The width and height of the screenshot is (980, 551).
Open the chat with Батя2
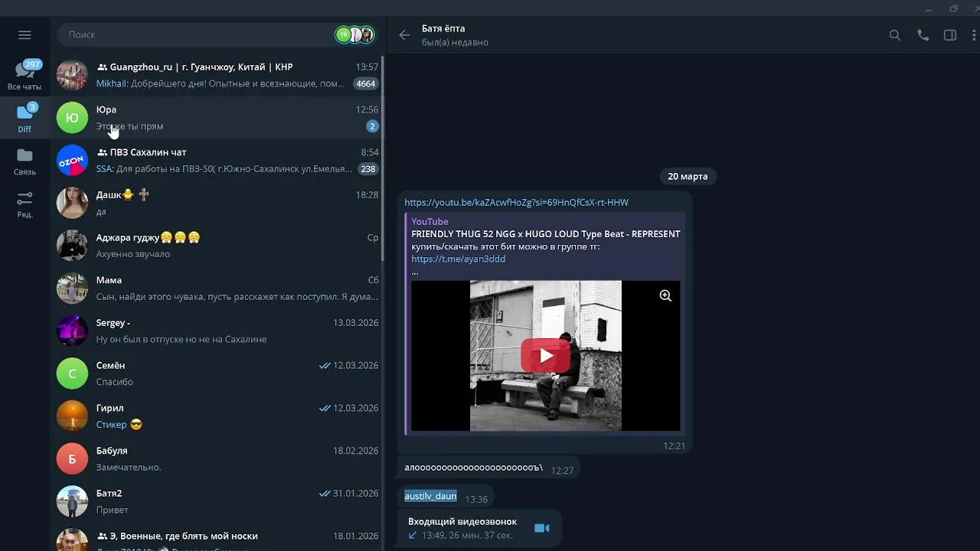click(217, 502)
